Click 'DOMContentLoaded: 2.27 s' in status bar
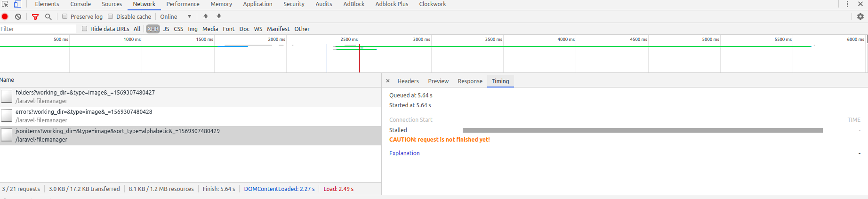 click(x=279, y=189)
